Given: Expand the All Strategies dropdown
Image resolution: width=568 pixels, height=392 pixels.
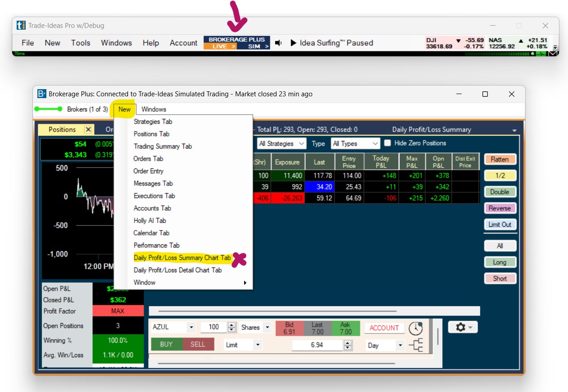Looking at the screenshot, I should [x=282, y=144].
